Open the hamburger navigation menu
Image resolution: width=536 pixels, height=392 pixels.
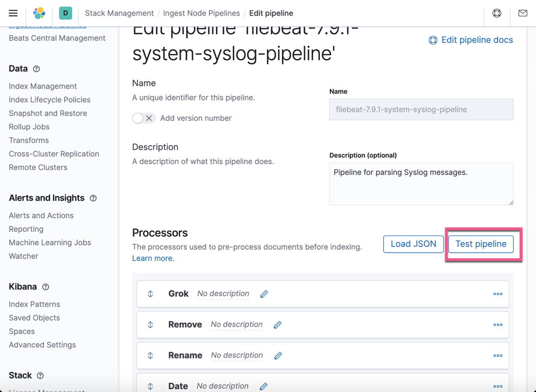[13, 13]
